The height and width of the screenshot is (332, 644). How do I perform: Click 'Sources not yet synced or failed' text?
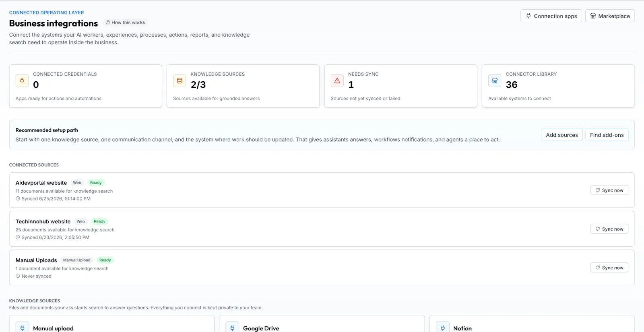pos(365,98)
